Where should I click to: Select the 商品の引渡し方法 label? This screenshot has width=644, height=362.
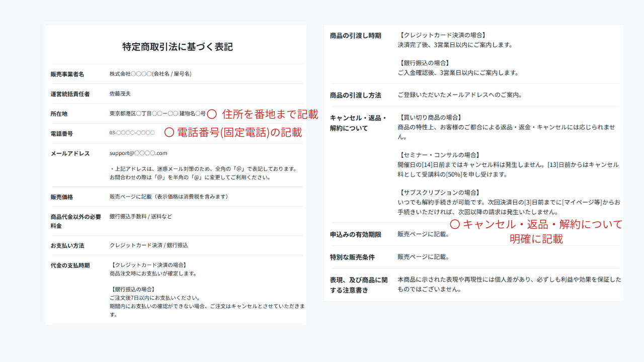tap(355, 95)
